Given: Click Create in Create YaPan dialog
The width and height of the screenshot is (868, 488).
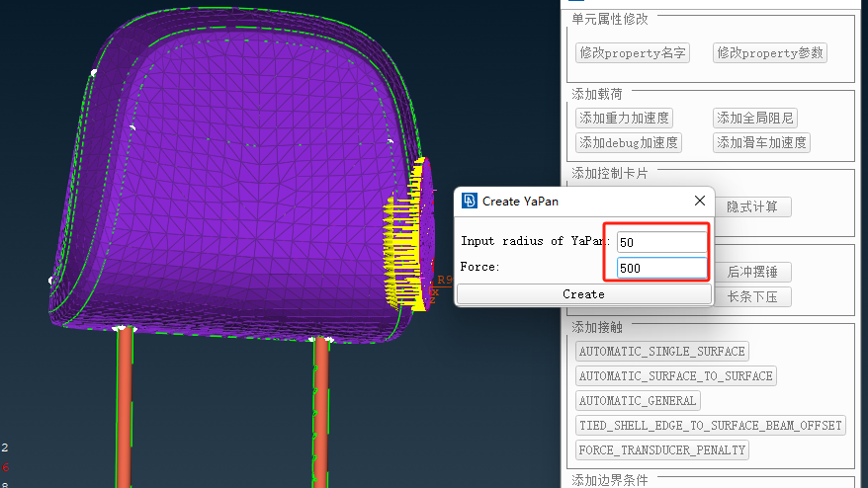Looking at the screenshot, I should pyautogui.click(x=583, y=294).
